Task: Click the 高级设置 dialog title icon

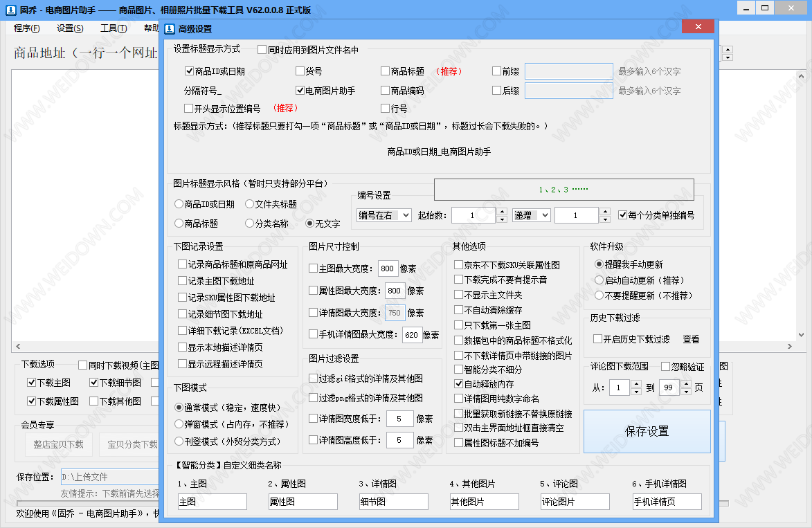Action: point(170,28)
